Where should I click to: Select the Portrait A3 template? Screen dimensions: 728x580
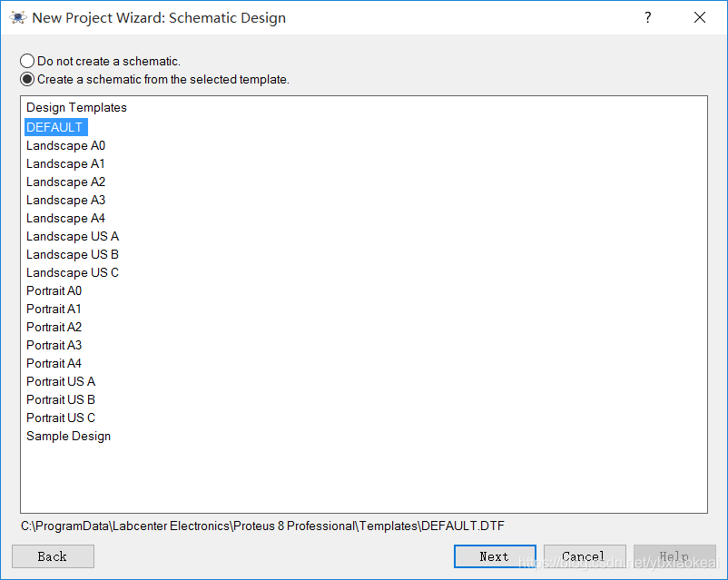(54, 345)
